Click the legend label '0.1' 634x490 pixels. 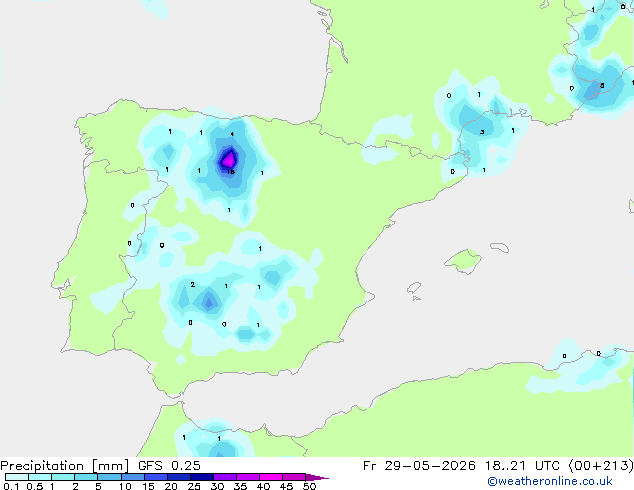pos(11,486)
